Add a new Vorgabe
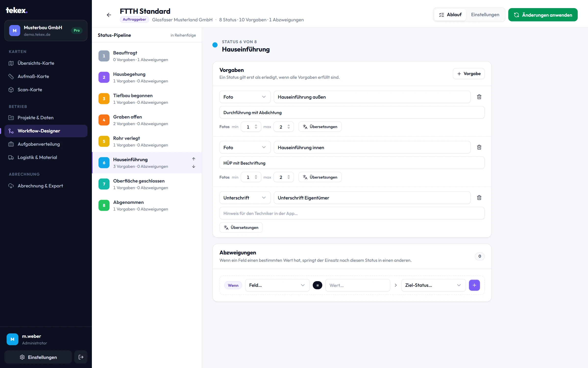 [x=468, y=74]
